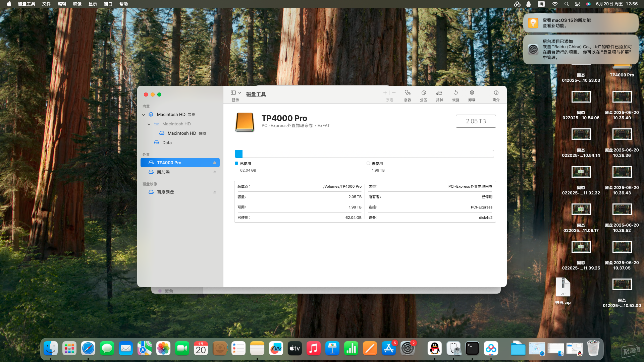
Task: Open the 编辑 menu
Action: click(x=62, y=4)
